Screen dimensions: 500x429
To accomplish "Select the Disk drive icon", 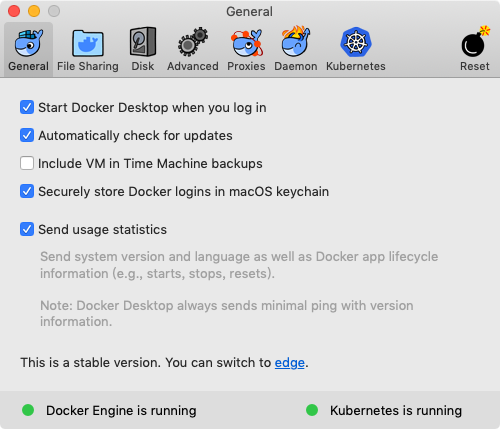I will (x=143, y=41).
